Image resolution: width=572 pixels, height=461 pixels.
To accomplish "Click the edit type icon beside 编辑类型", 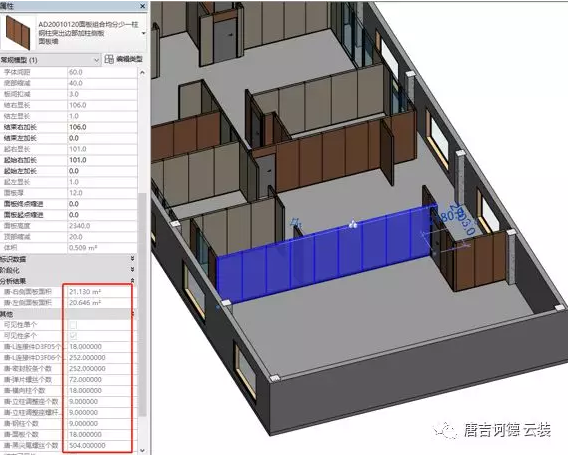I will (x=109, y=59).
